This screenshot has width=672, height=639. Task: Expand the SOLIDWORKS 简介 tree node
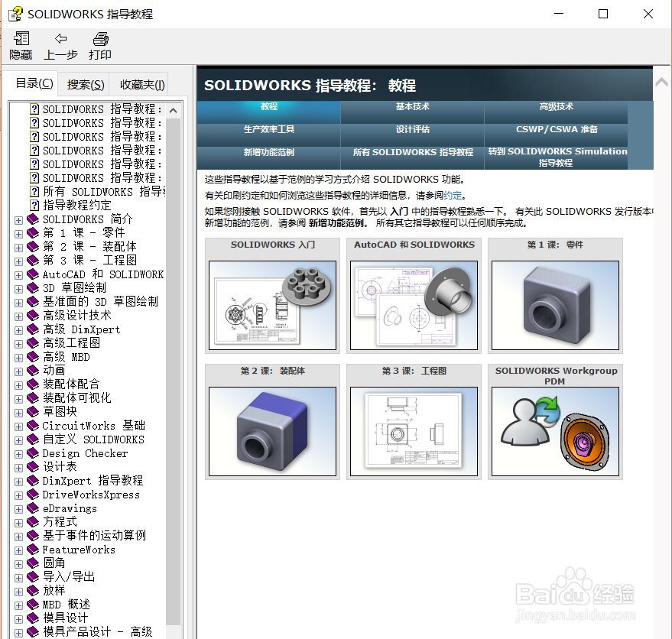(x=18, y=220)
